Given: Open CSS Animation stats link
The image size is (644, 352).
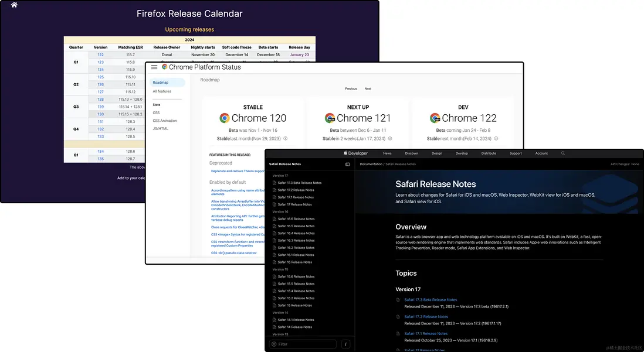Looking at the screenshot, I should tap(165, 121).
